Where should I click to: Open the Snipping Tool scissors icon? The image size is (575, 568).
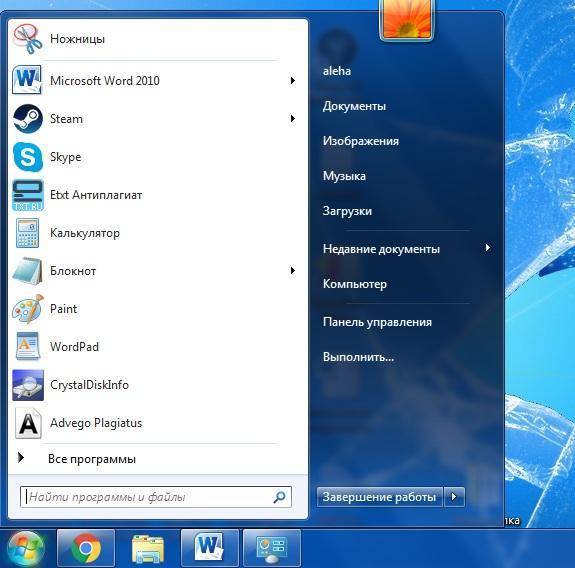click(28, 39)
